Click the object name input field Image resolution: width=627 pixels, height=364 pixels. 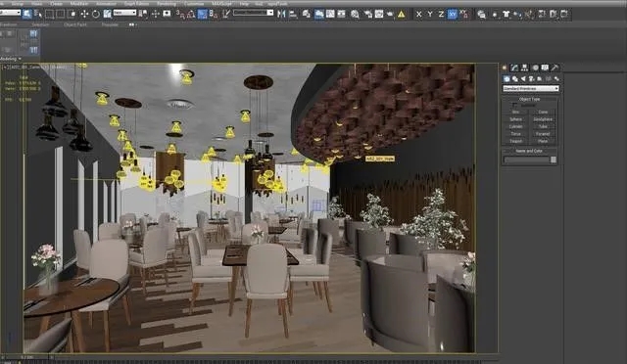point(527,159)
